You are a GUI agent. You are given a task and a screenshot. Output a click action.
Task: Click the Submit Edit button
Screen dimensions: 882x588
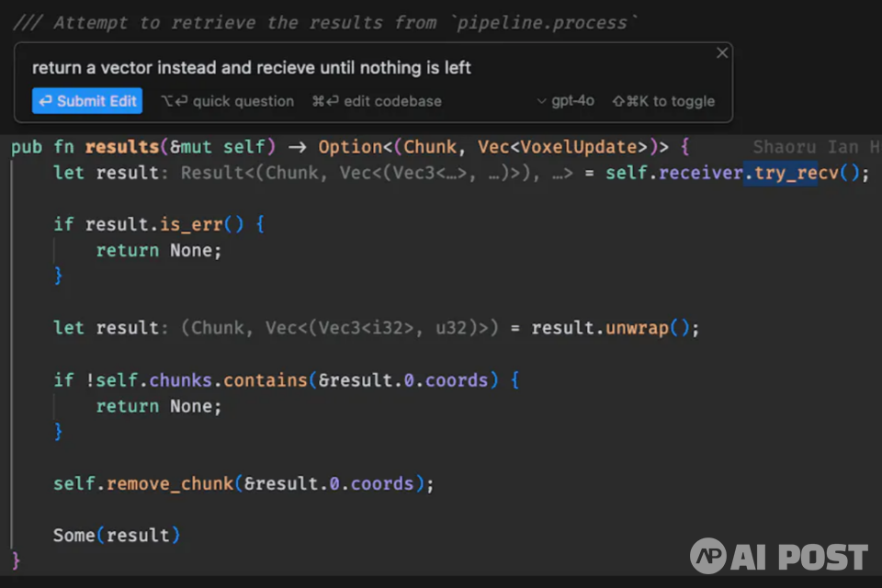tap(87, 101)
